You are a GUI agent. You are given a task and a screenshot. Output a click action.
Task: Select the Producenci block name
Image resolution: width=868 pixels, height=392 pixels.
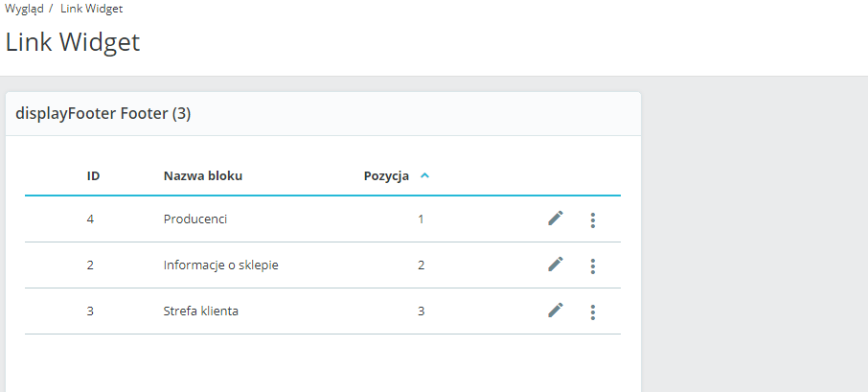coord(195,219)
